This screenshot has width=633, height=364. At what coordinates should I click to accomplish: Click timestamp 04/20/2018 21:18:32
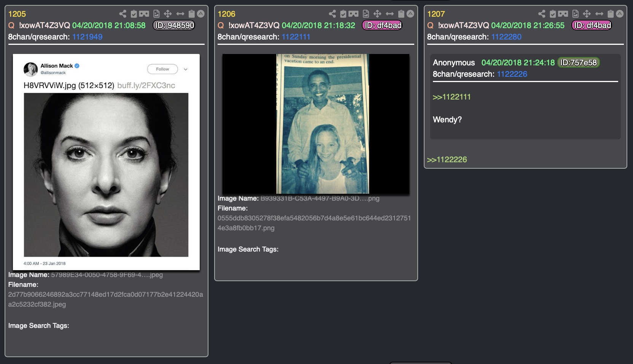tap(318, 25)
